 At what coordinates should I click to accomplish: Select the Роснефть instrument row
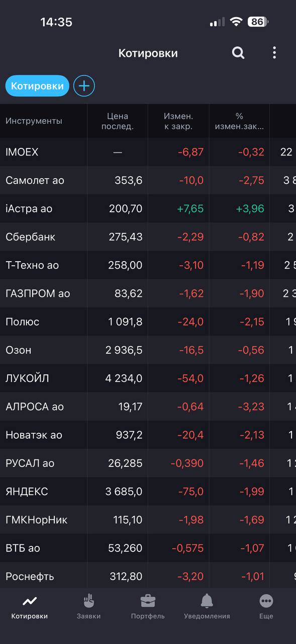point(148,576)
